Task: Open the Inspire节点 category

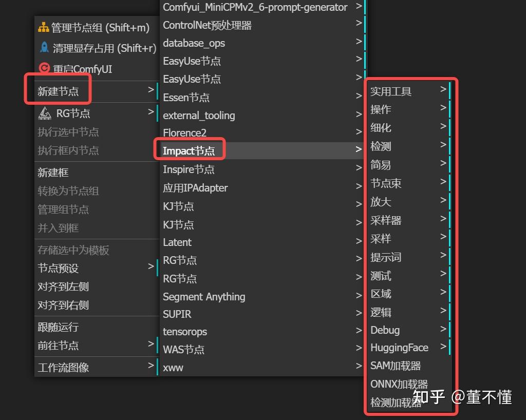Action: click(262, 169)
